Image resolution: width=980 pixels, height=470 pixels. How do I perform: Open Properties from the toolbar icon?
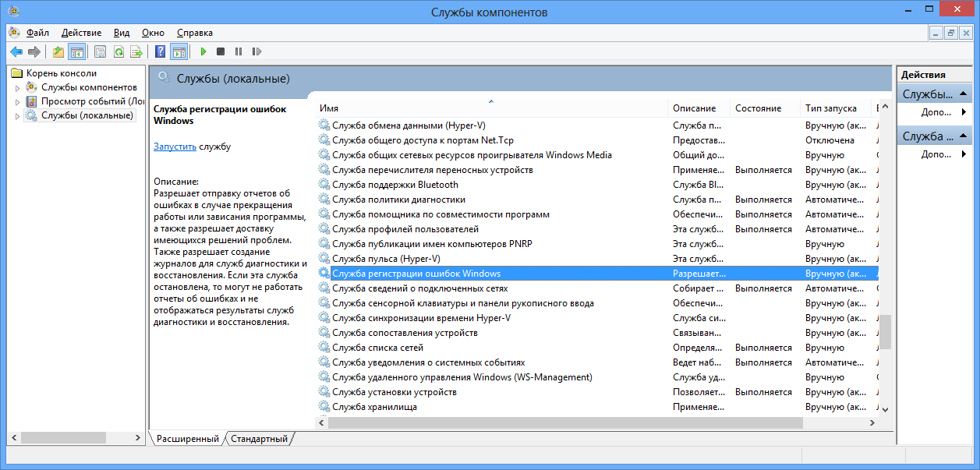[101, 52]
